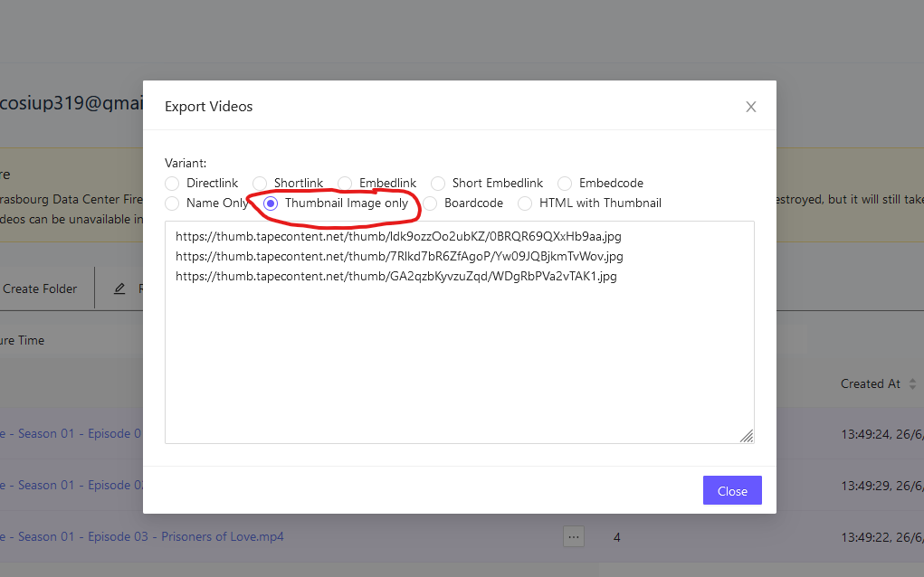Click the purple Close button
The width and height of the screenshot is (924, 577).
pyautogui.click(x=732, y=491)
